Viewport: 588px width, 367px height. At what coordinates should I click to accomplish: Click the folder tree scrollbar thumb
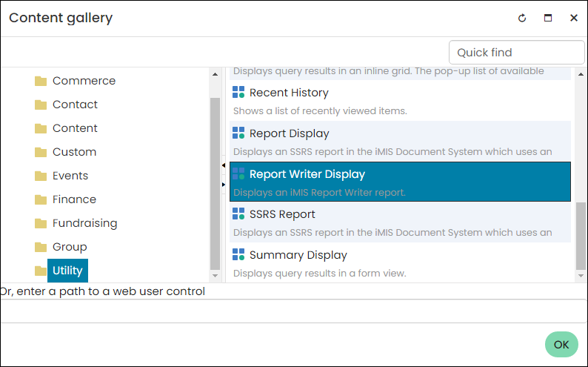(215, 184)
